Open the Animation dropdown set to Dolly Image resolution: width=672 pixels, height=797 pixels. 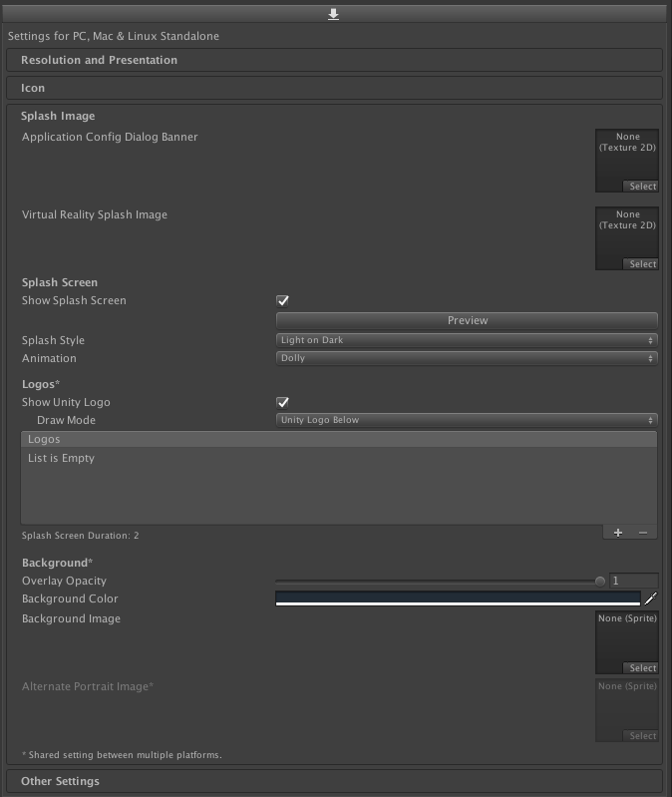pyautogui.click(x=467, y=358)
